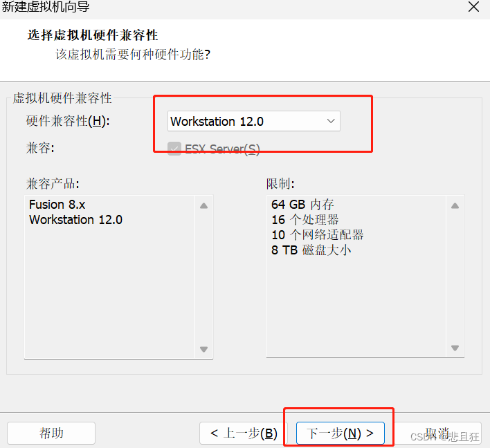Select Workstation 12.0 in compatible products list

coord(75,220)
